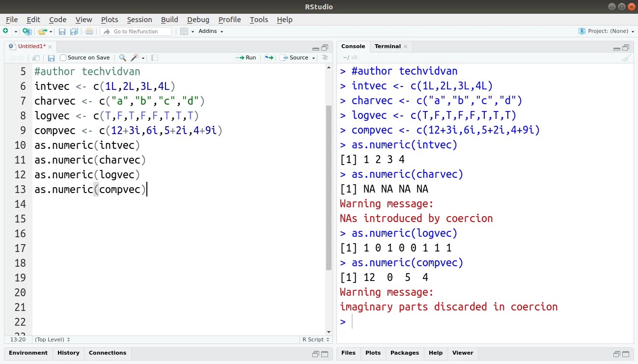
Task: Switch to the Packages tab
Action: point(404,353)
